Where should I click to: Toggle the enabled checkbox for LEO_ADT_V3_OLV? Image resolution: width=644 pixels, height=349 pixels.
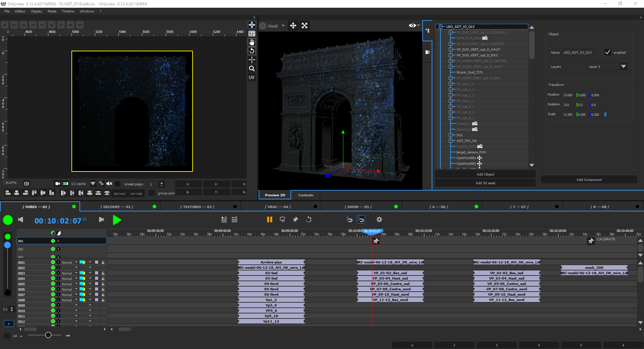click(607, 52)
